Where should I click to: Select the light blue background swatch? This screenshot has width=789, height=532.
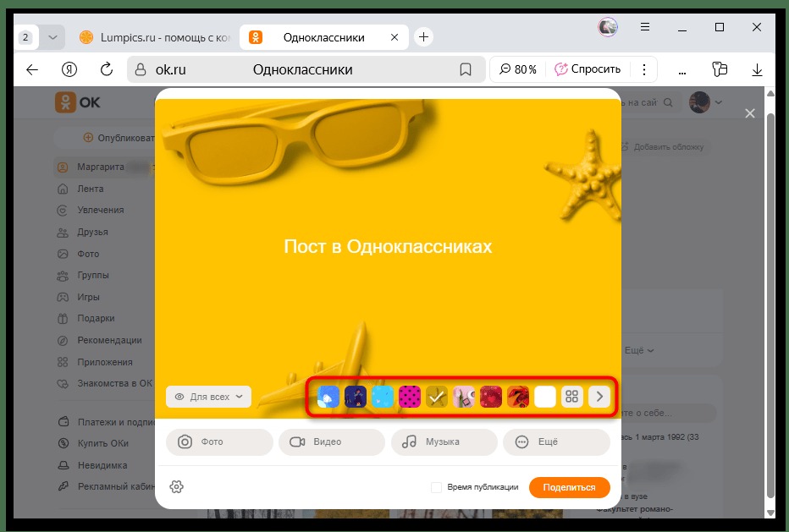pyautogui.click(x=383, y=397)
